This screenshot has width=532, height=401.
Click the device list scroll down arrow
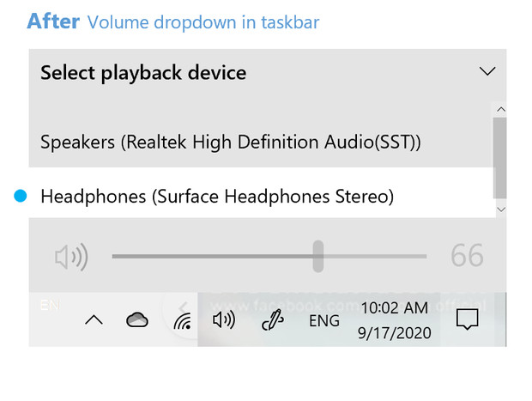pyautogui.click(x=501, y=209)
